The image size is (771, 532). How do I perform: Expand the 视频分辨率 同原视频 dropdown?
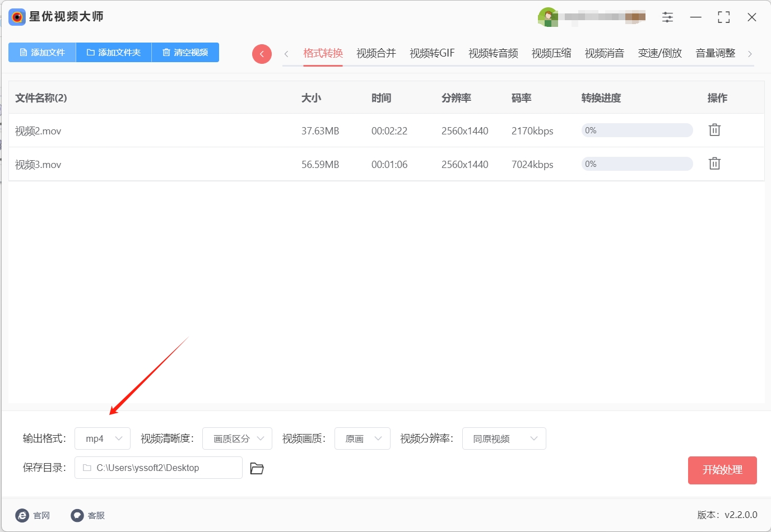click(504, 438)
